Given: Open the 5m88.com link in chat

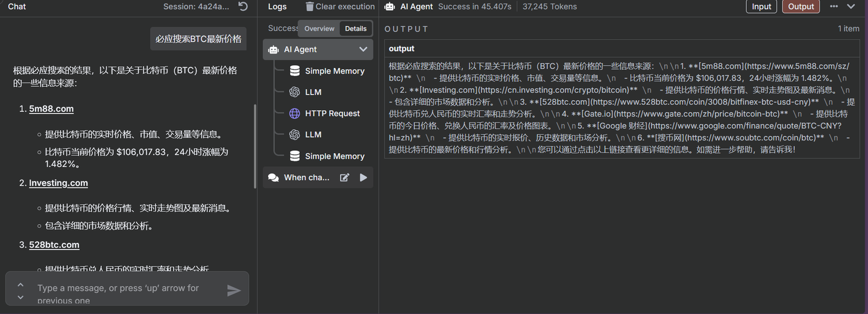Looking at the screenshot, I should (51, 109).
